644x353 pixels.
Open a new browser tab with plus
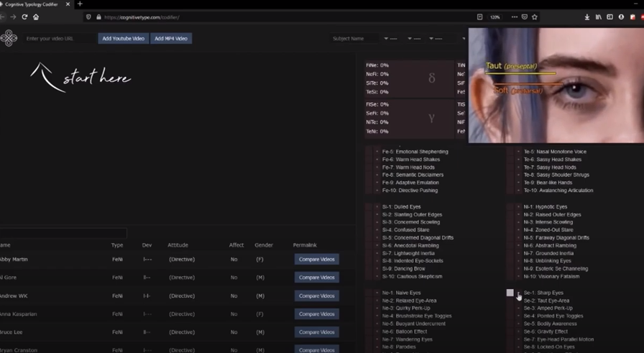click(80, 4)
